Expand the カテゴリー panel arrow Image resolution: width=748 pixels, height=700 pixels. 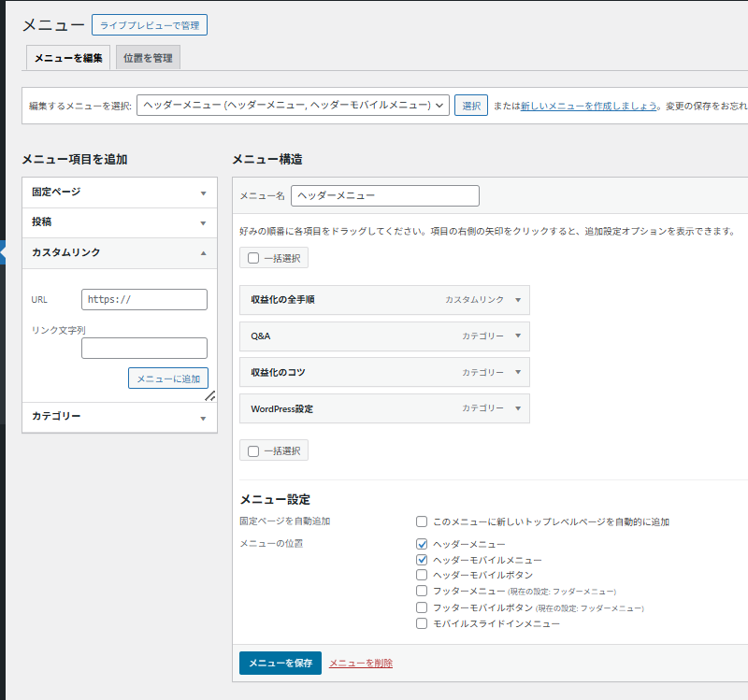[x=203, y=418]
